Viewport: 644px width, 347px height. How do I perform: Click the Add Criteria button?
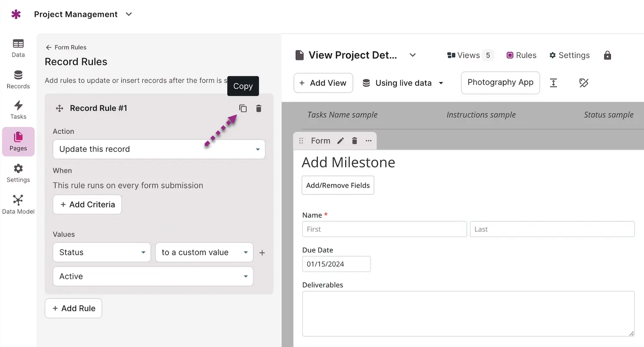pos(87,205)
